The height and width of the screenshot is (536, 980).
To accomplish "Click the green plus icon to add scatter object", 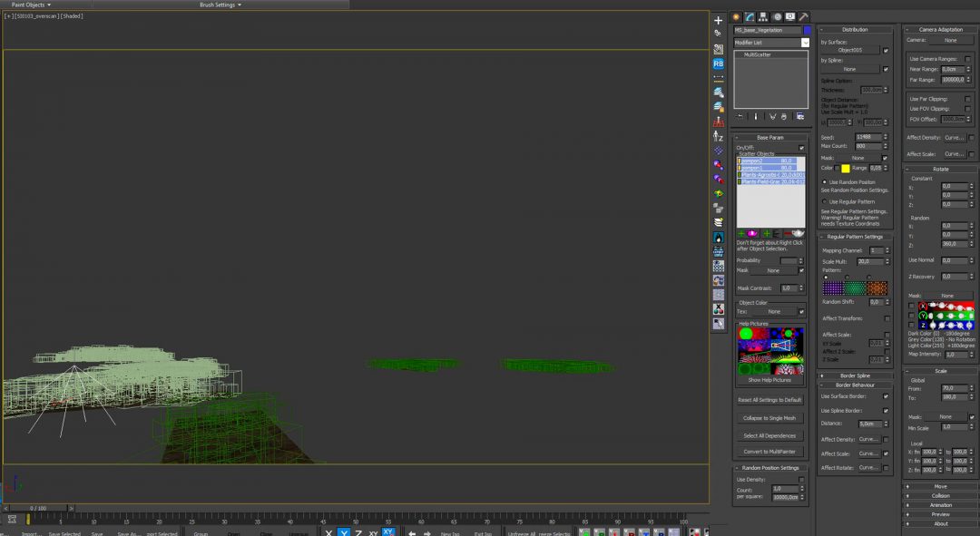I will pyautogui.click(x=740, y=233).
